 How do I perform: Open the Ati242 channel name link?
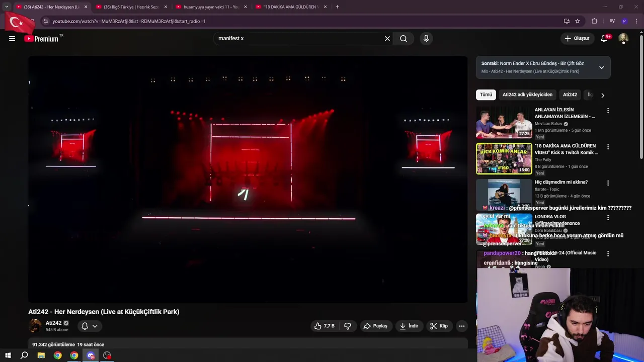coord(53,323)
